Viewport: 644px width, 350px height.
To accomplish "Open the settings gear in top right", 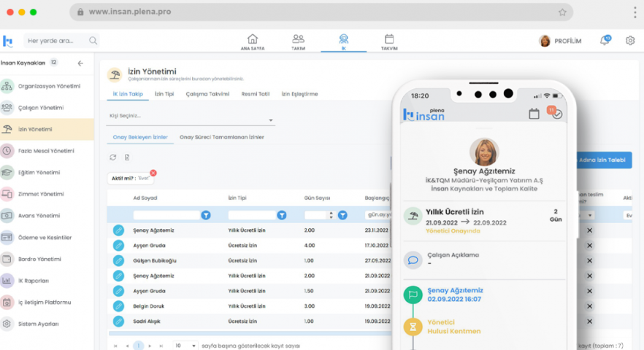I will (630, 41).
